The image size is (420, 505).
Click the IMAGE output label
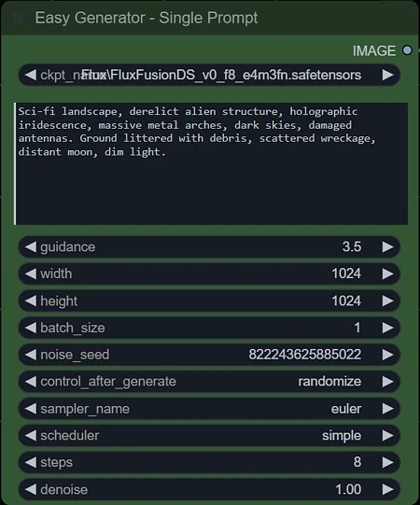coord(374,50)
